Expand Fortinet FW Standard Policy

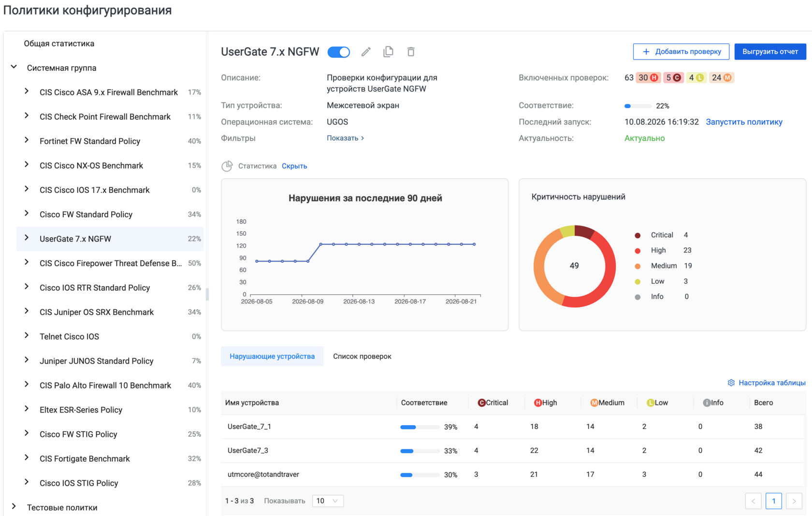[x=27, y=141]
